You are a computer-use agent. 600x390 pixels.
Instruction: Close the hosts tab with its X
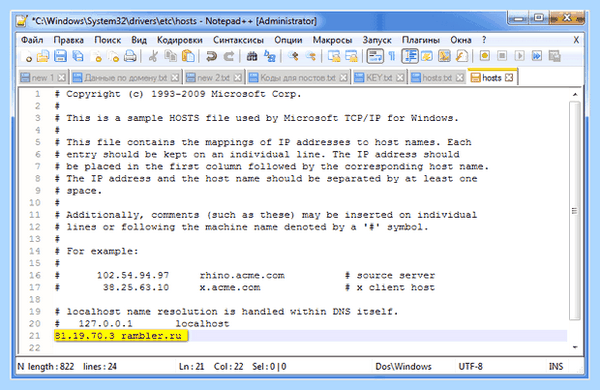coord(509,78)
